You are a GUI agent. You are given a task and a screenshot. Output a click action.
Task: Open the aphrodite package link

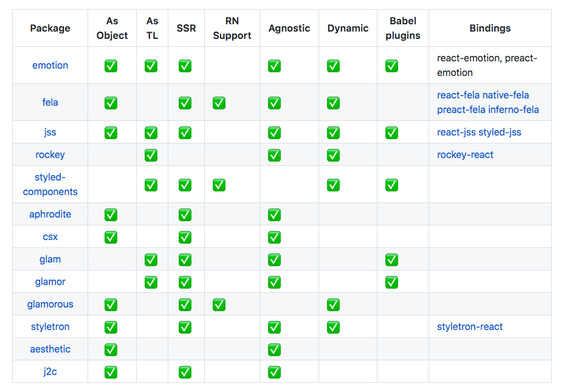[50, 214]
